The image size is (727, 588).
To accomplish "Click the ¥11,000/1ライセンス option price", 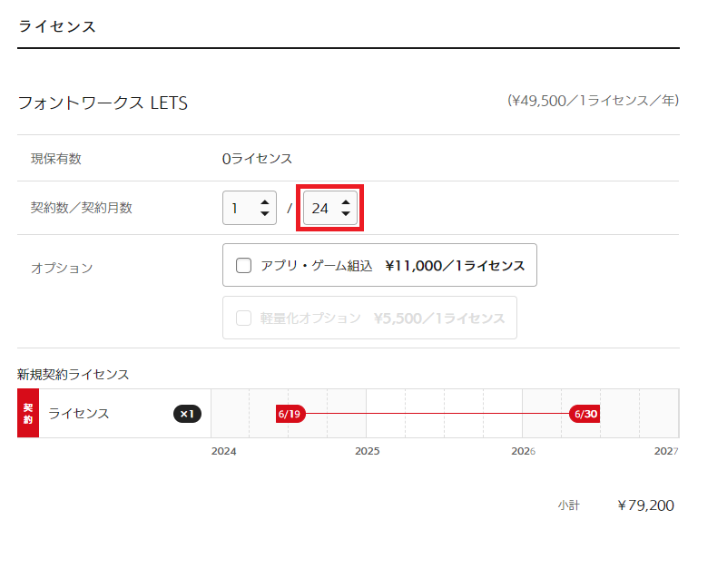I will pos(455,266).
